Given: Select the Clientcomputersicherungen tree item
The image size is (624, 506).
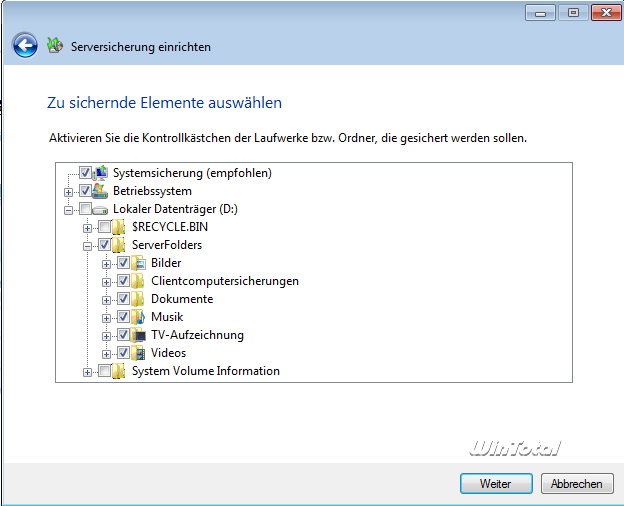Looking at the screenshot, I should (224, 281).
